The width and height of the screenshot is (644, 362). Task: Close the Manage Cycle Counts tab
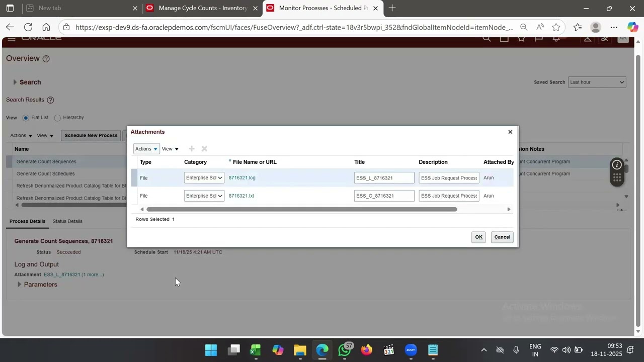click(x=256, y=8)
